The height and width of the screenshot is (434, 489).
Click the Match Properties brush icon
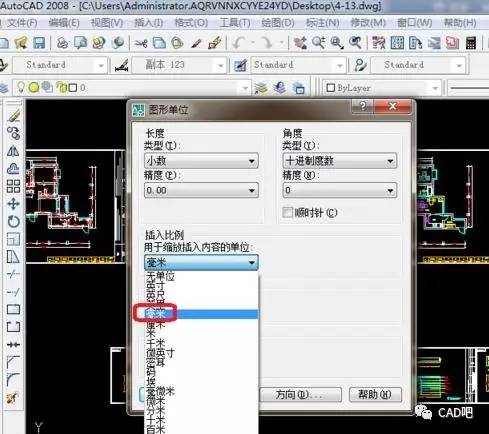click(196, 43)
